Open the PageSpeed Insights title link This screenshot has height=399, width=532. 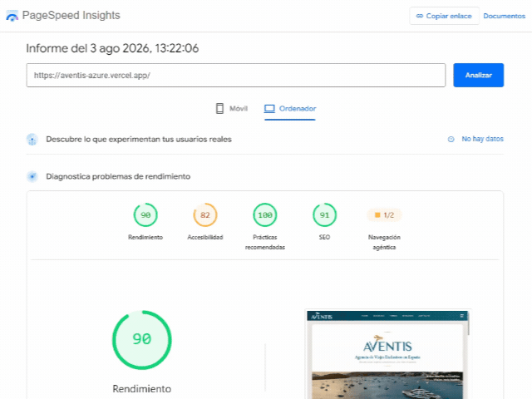coord(71,15)
